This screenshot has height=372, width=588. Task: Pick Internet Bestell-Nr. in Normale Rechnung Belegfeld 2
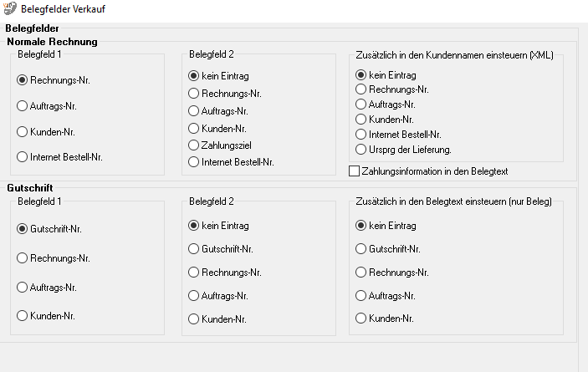coord(194,161)
